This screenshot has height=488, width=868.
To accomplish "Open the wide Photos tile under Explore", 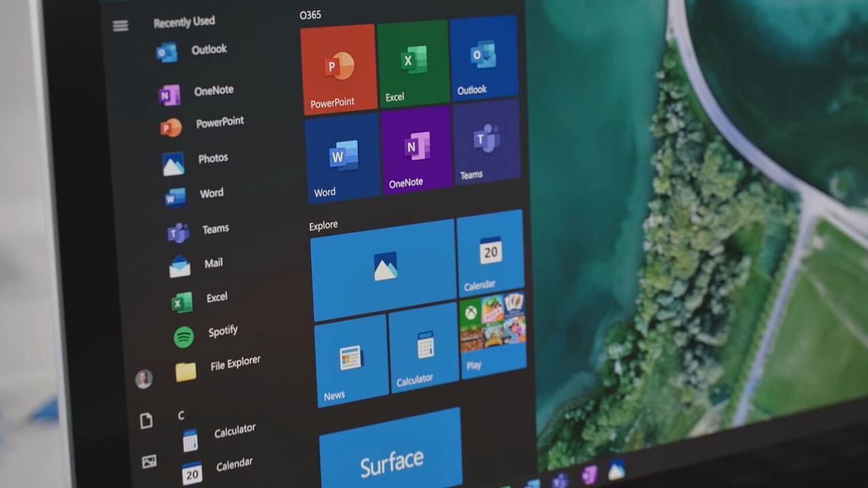I will 384,269.
